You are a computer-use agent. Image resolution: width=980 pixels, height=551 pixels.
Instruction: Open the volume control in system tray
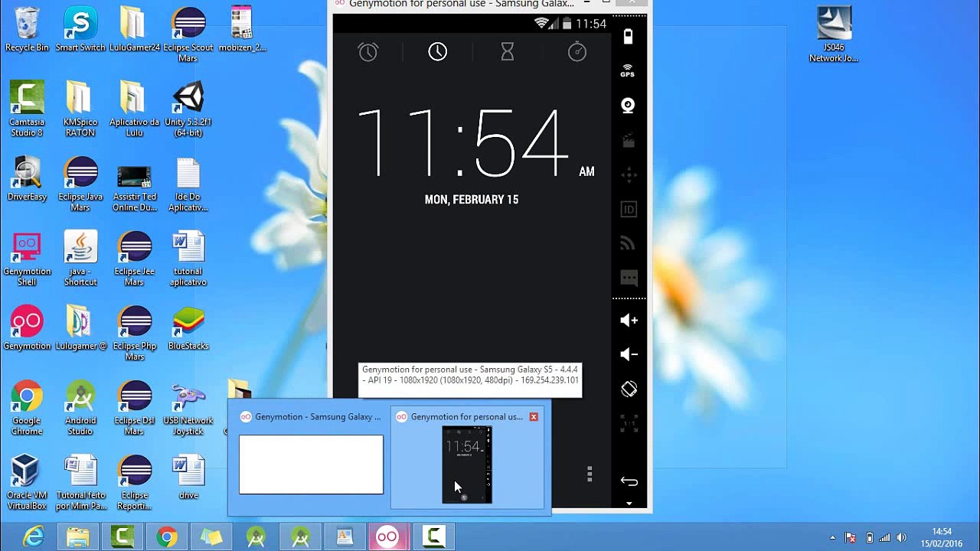pyautogui.click(x=901, y=537)
